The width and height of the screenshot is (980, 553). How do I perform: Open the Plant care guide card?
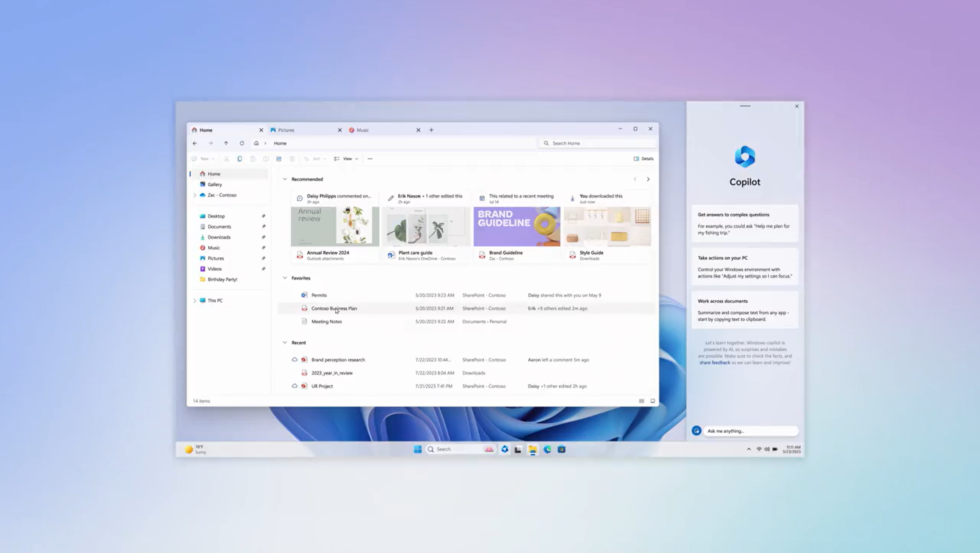click(426, 227)
